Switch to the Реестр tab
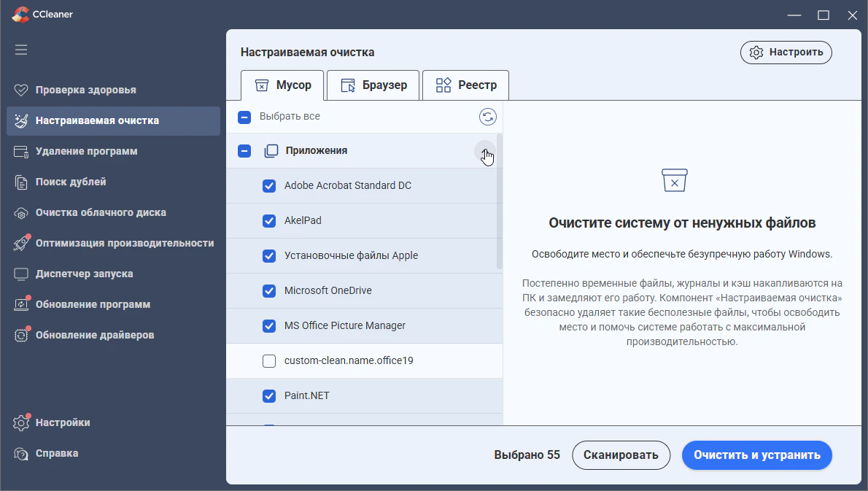868x491 pixels. (465, 85)
